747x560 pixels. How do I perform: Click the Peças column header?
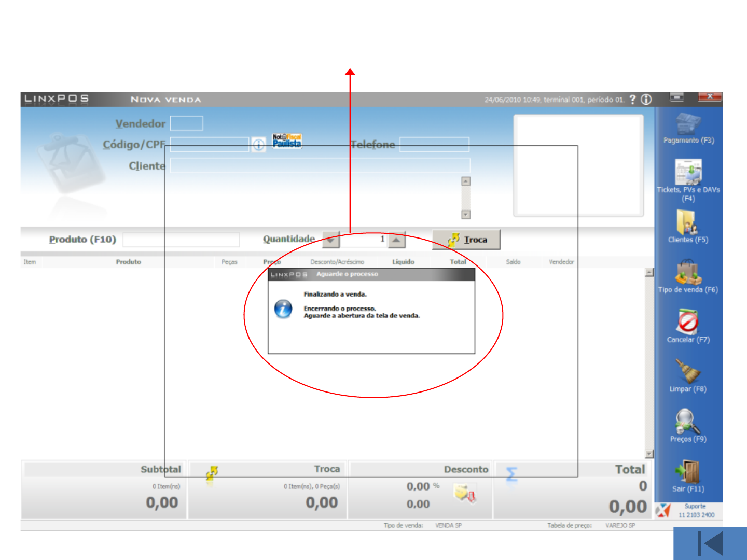click(x=229, y=262)
